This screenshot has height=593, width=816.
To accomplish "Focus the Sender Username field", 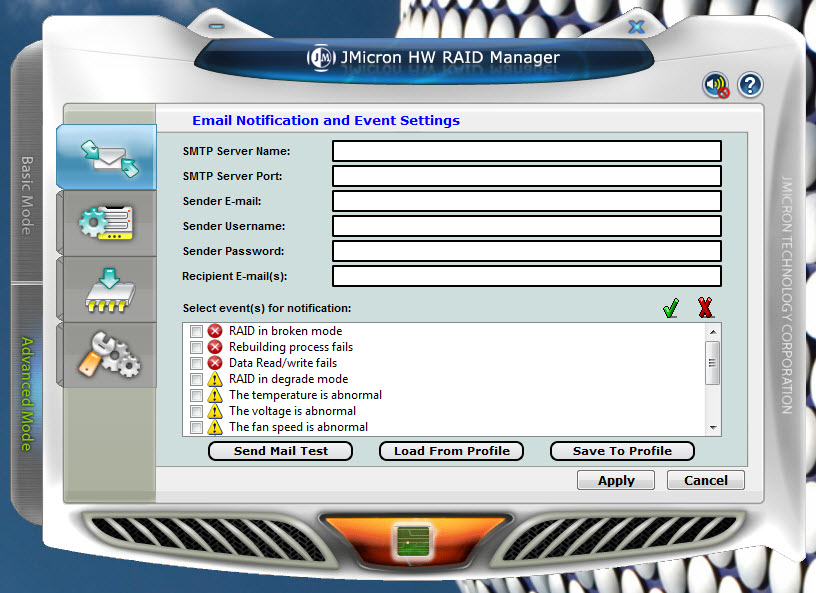I will click(x=527, y=226).
